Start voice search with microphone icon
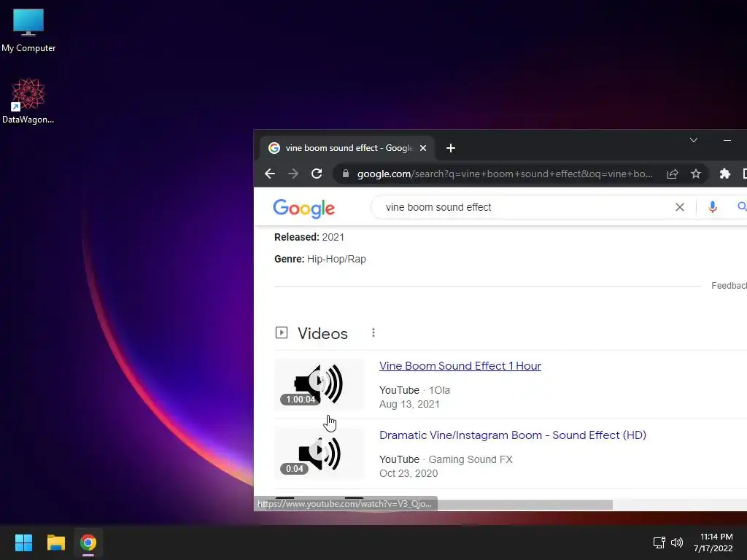This screenshot has height=560, width=747. 713,207
